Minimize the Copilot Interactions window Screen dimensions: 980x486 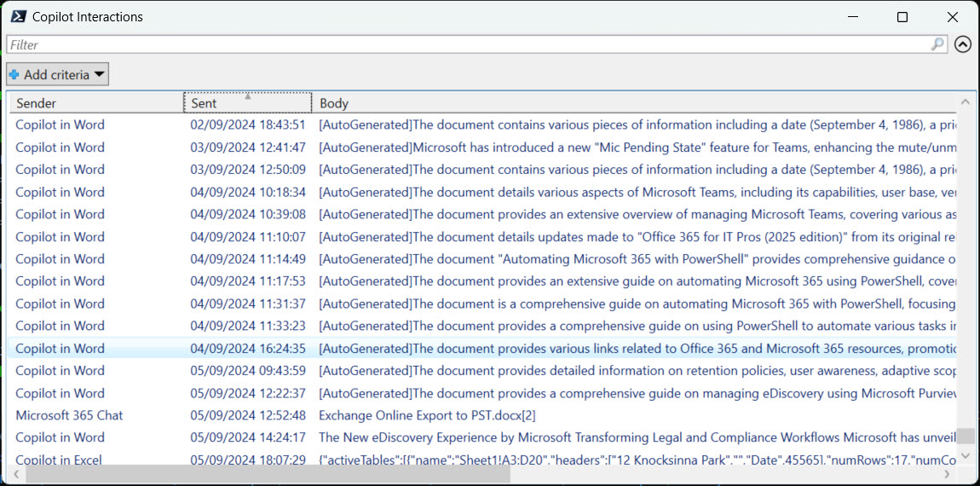tap(852, 17)
